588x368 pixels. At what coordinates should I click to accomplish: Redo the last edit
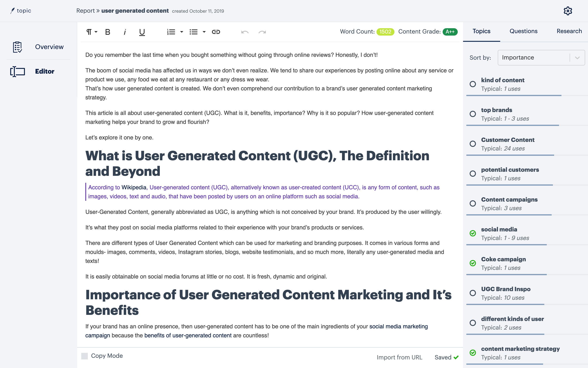click(262, 32)
